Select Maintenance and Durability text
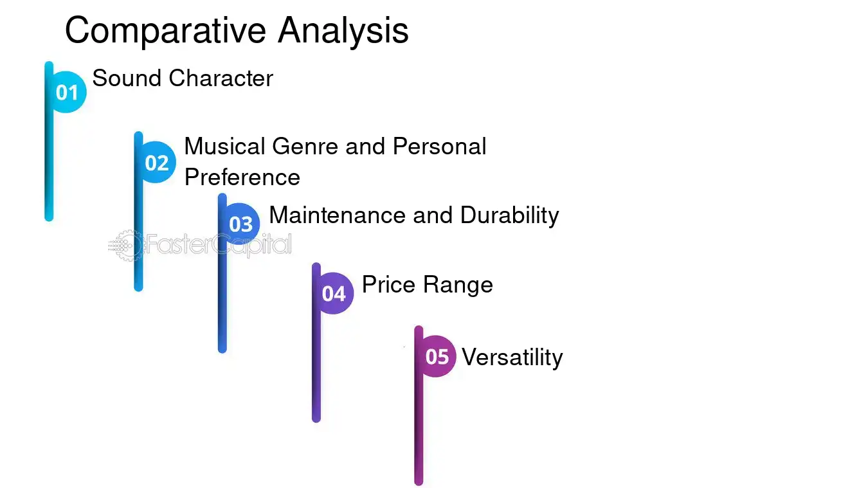Viewport: 868px width, 488px height. click(x=414, y=215)
